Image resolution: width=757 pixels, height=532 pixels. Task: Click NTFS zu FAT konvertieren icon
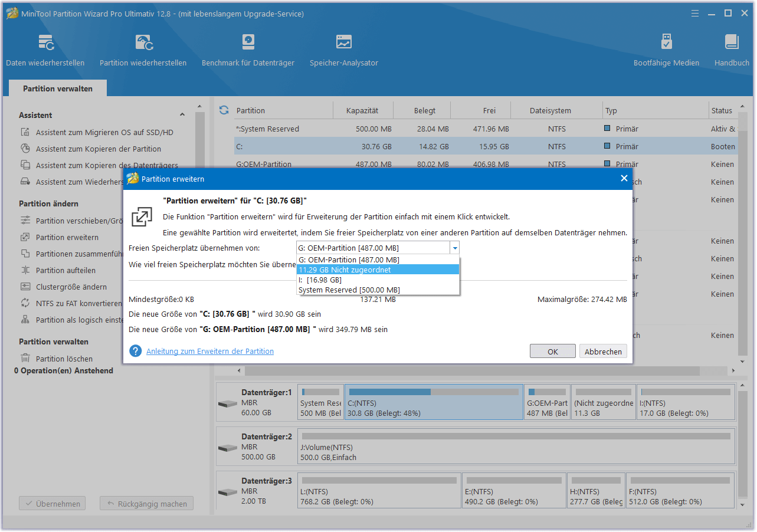[x=25, y=304]
